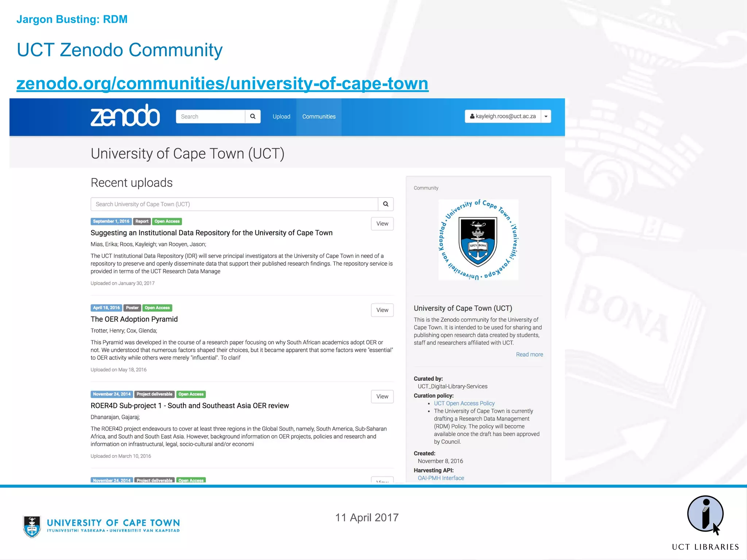
Task: Open the Communities tab
Action: click(319, 117)
